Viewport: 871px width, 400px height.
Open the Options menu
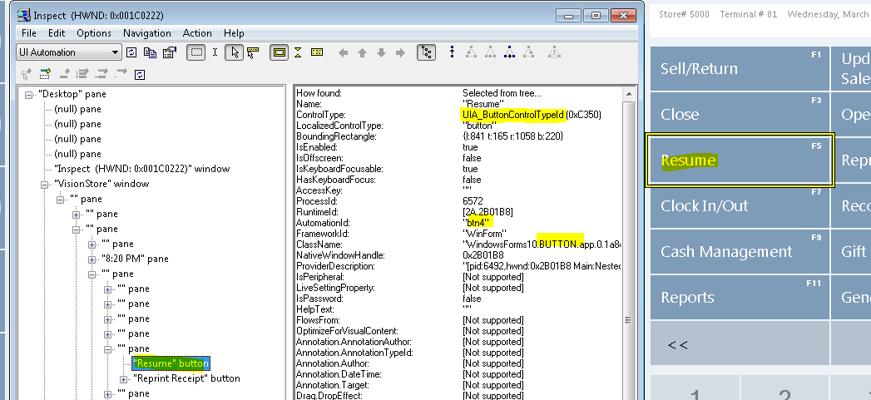(94, 33)
